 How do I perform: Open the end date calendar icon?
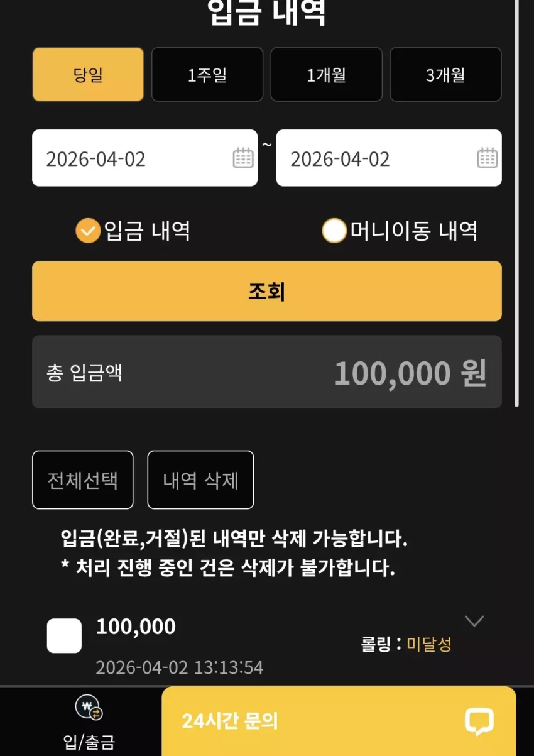click(x=487, y=158)
